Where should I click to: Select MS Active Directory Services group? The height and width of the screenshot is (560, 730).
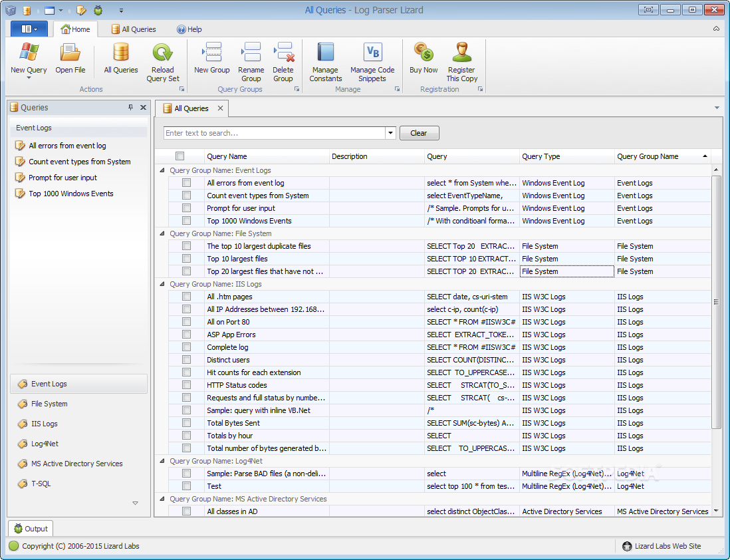[x=78, y=464]
